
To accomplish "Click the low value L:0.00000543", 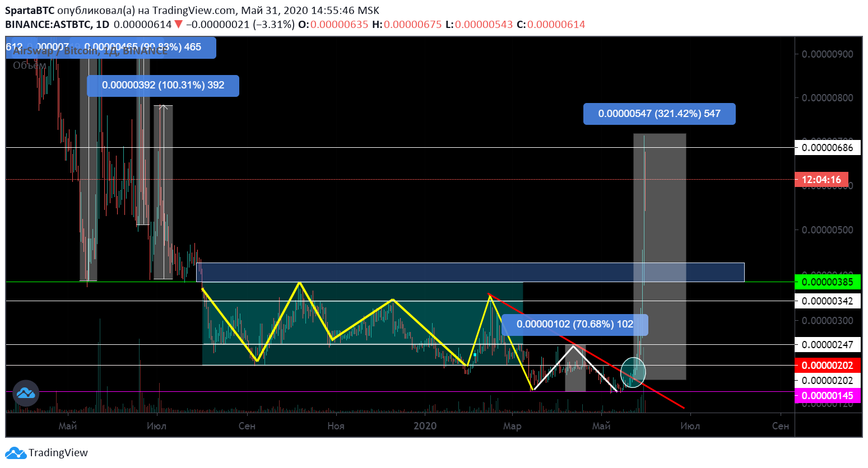I will point(479,24).
